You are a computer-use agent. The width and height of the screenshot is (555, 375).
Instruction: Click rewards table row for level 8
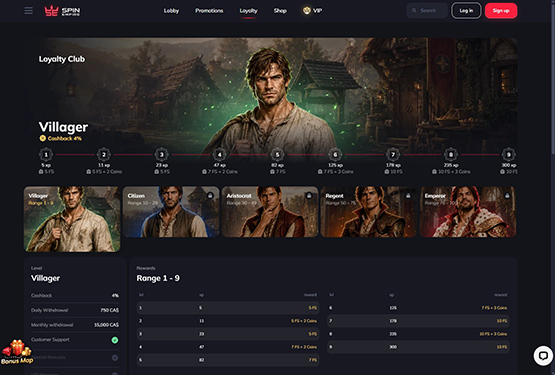coord(418,334)
